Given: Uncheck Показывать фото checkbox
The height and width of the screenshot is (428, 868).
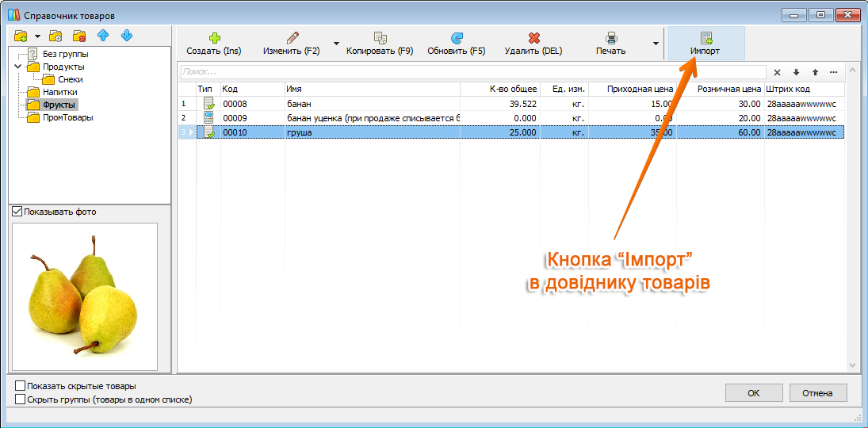Looking at the screenshot, I should (17, 212).
